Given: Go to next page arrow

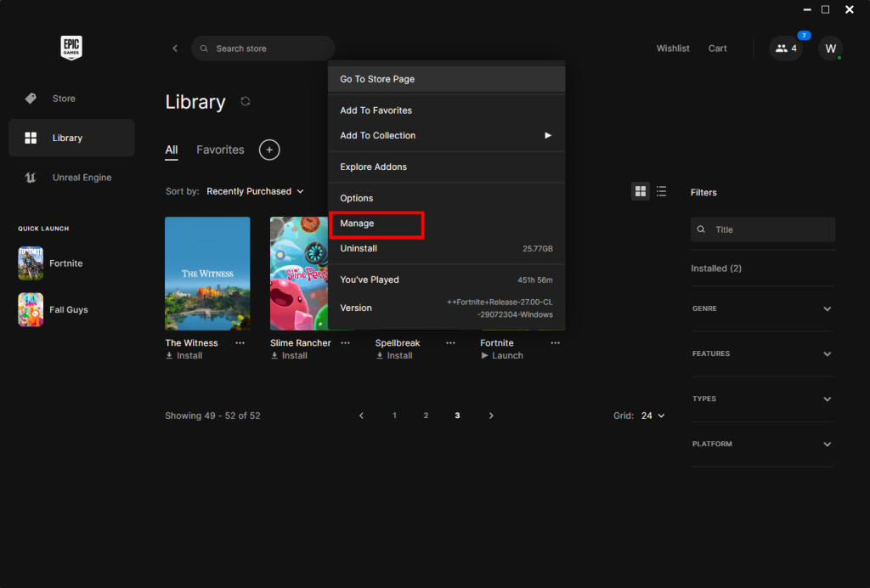Looking at the screenshot, I should point(491,416).
